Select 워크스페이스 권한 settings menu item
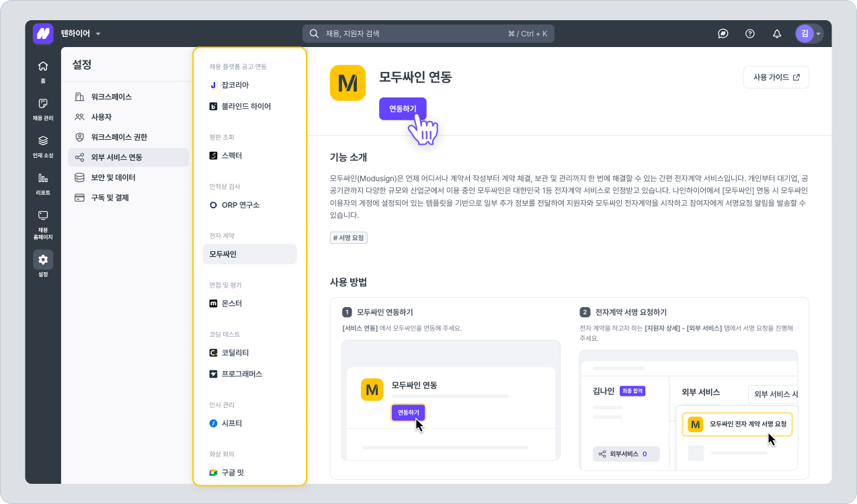857x504 pixels. pyautogui.click(x=128, y=137)
